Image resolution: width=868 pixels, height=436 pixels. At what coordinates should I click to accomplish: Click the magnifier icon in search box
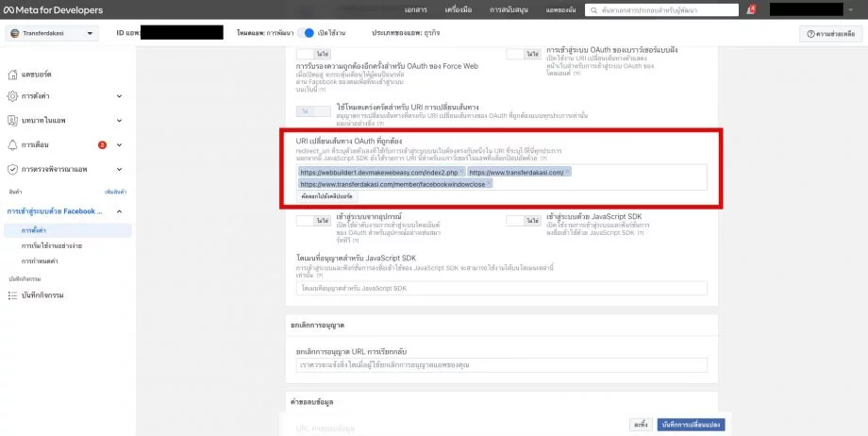pos(594,10)
